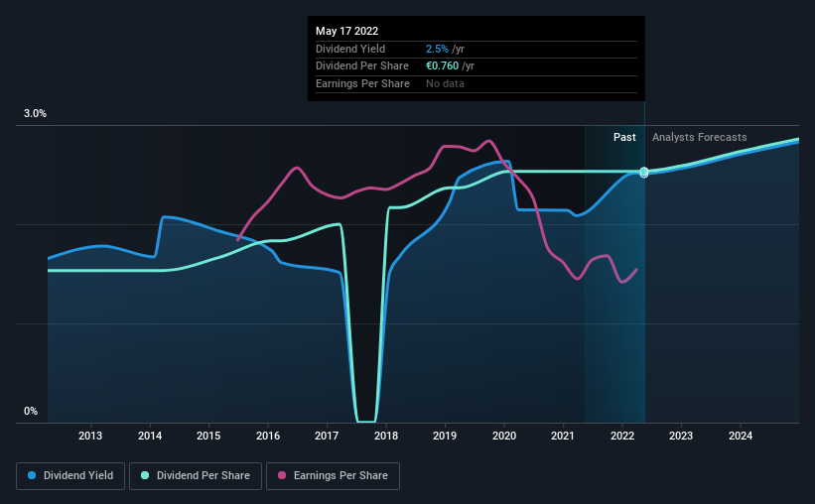
Task: Click the 0% y-axis label
Action: point(31,411)
